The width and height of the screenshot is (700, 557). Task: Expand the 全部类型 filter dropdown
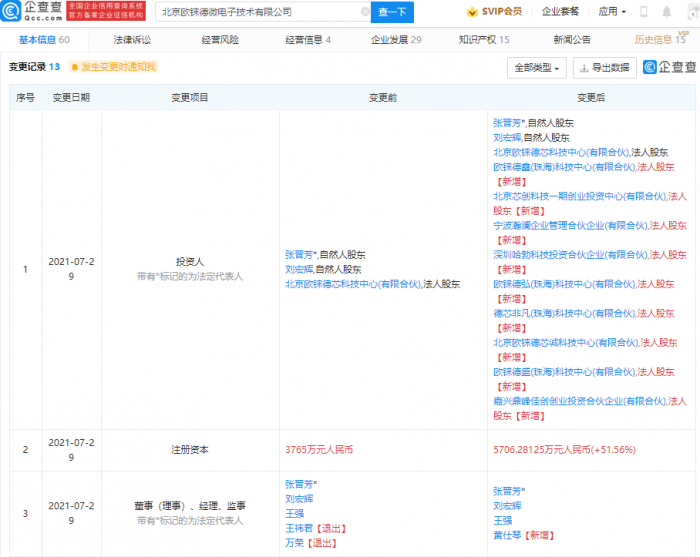537,67
